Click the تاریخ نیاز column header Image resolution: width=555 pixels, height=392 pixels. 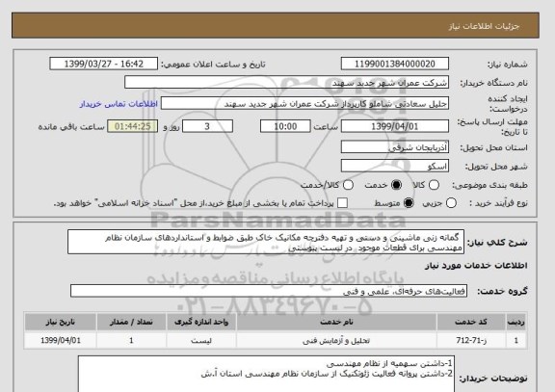click(61, 322)
